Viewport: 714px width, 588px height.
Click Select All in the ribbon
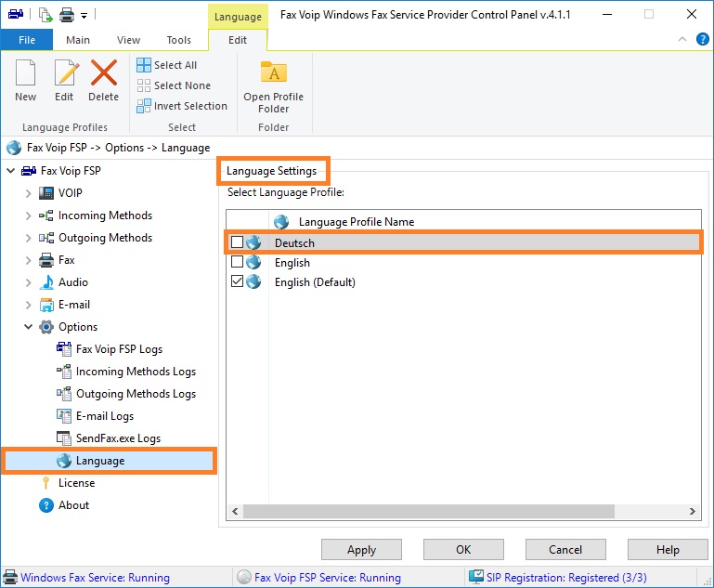(166, 65)
